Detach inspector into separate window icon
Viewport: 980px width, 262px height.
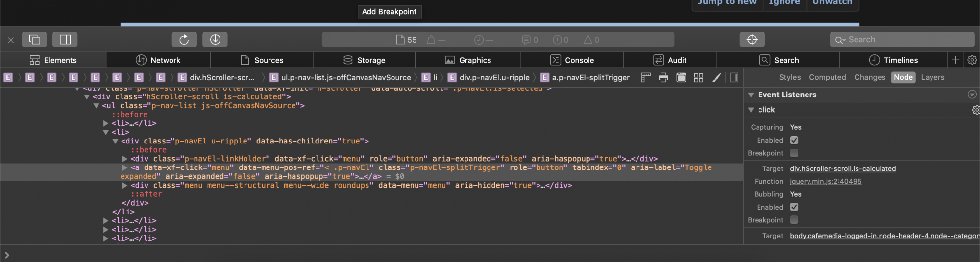pos(35,39)
